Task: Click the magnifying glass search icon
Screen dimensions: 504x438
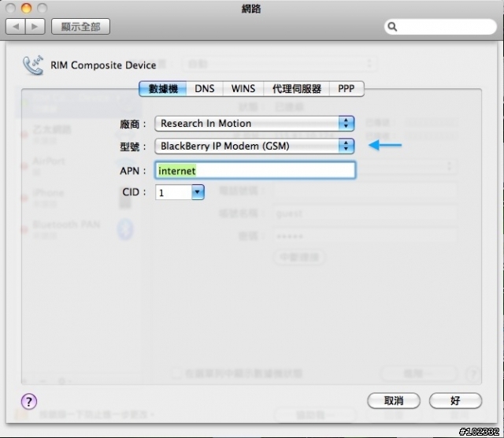Action: tap(392, 26)
